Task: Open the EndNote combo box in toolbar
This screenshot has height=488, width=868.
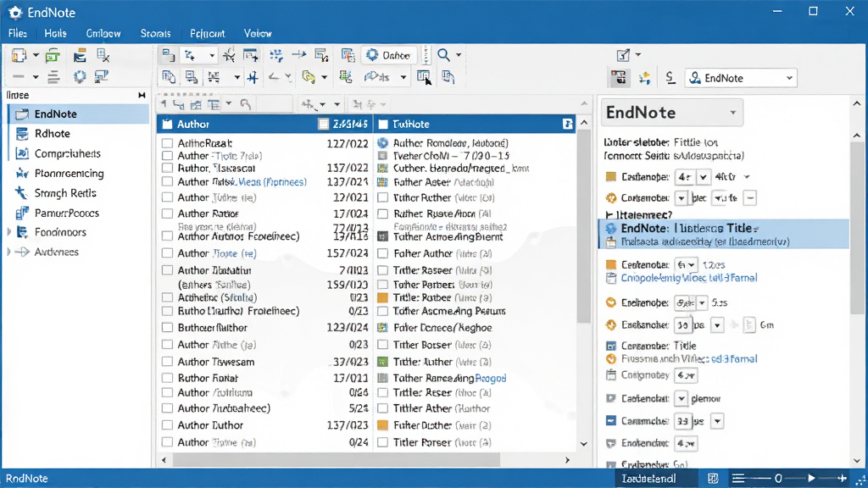Action: 741,78
